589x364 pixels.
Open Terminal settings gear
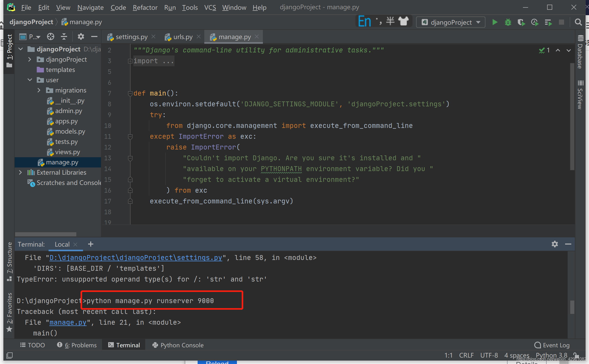555,244
